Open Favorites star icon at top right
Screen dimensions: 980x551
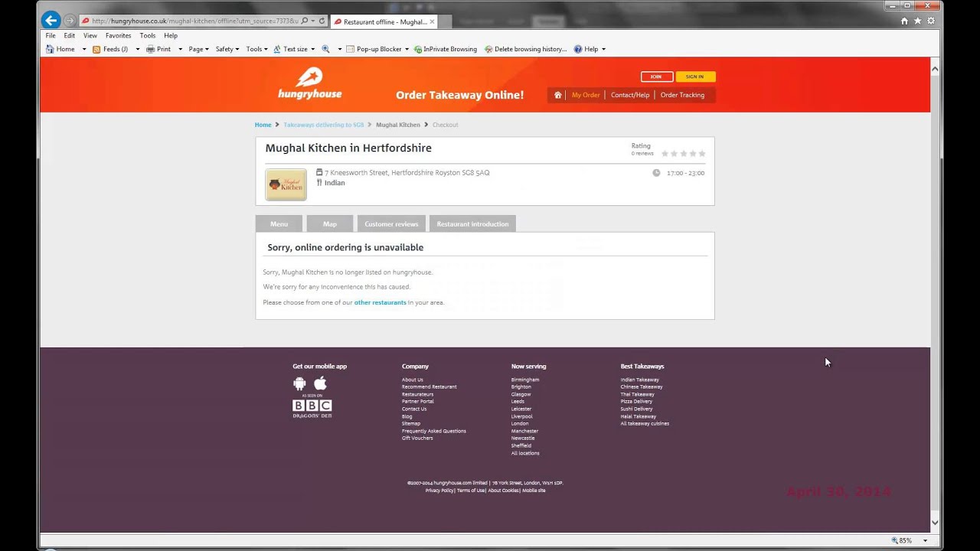917,21
